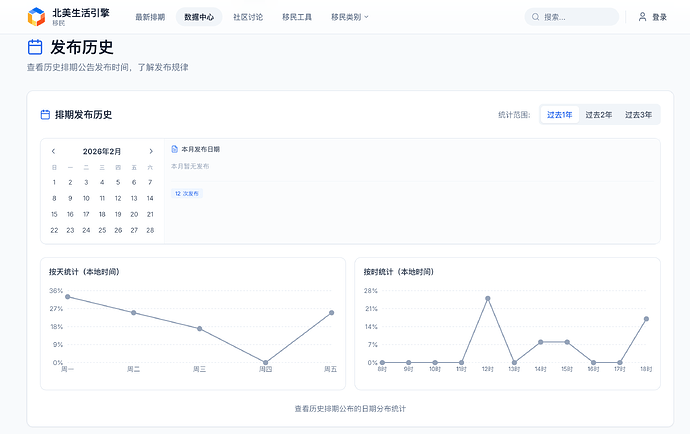690x434 pixels.
Task: Open the 数据中心 nav item
Action: point(199,17)
